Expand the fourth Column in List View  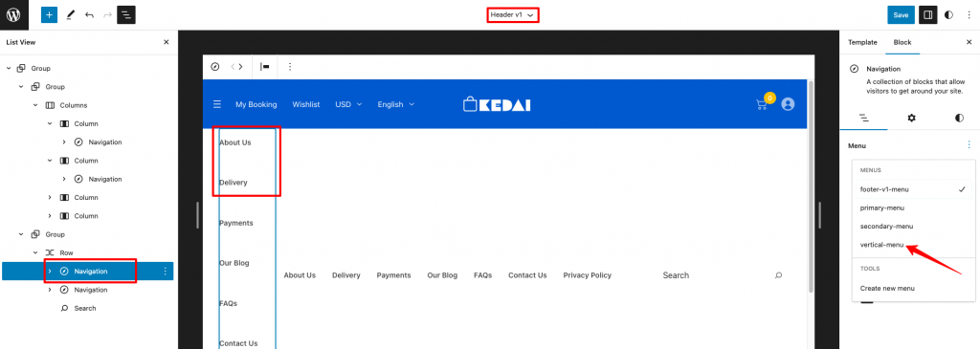50,216
